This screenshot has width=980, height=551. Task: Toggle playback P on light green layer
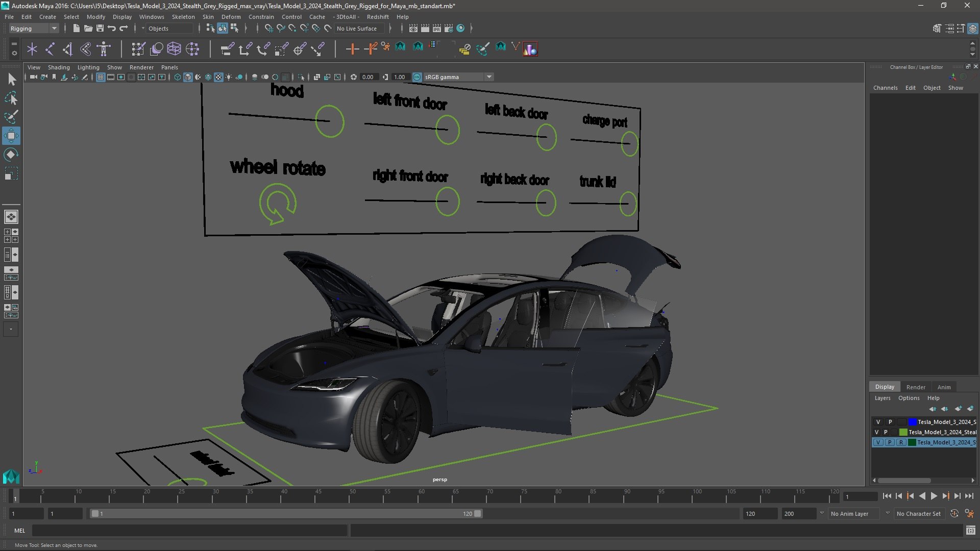(x=886, y=432)
